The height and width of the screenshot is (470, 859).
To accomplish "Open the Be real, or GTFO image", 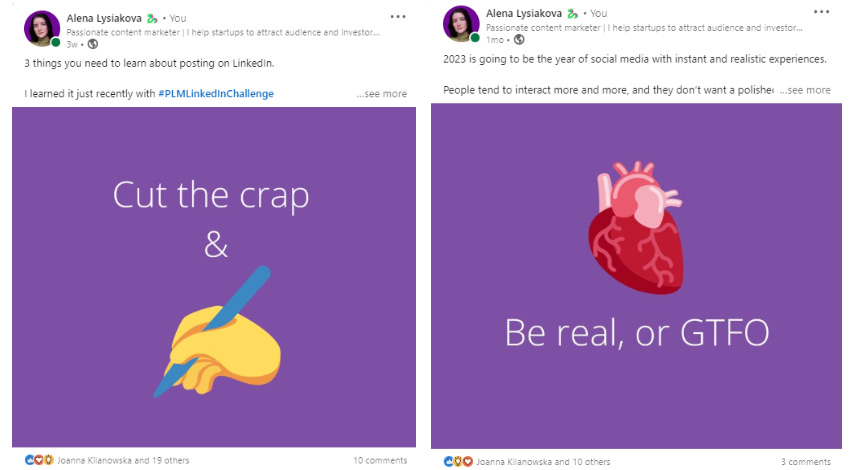I will (636, 276).
